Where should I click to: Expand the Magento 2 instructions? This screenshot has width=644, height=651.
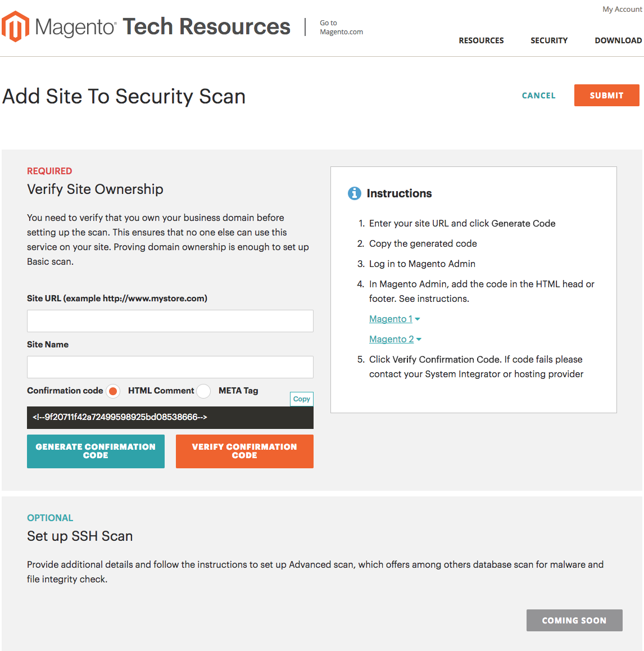click(x=395, y=340)
